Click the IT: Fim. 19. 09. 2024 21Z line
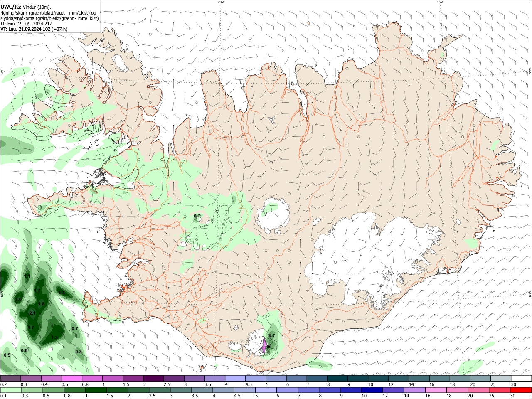This screenshot has width=532, height=399. pos(26,24)
